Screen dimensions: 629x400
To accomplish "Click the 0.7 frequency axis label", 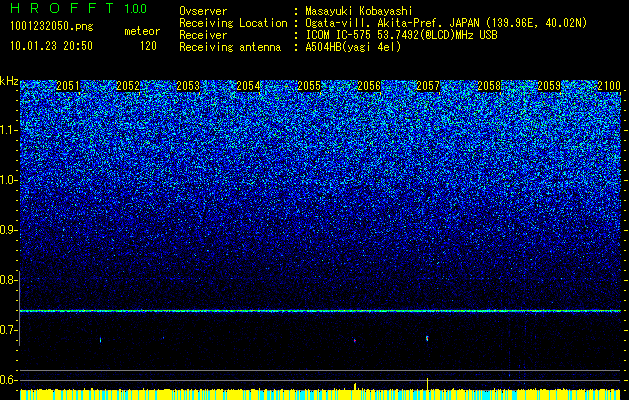I will click(x=8, y=330).
